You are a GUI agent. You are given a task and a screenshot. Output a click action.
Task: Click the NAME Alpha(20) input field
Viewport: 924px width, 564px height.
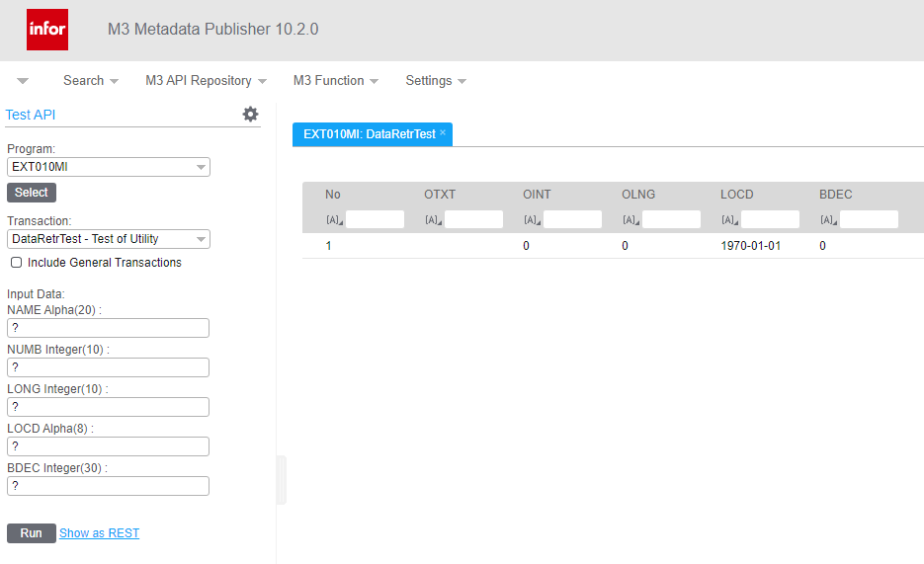108,328
